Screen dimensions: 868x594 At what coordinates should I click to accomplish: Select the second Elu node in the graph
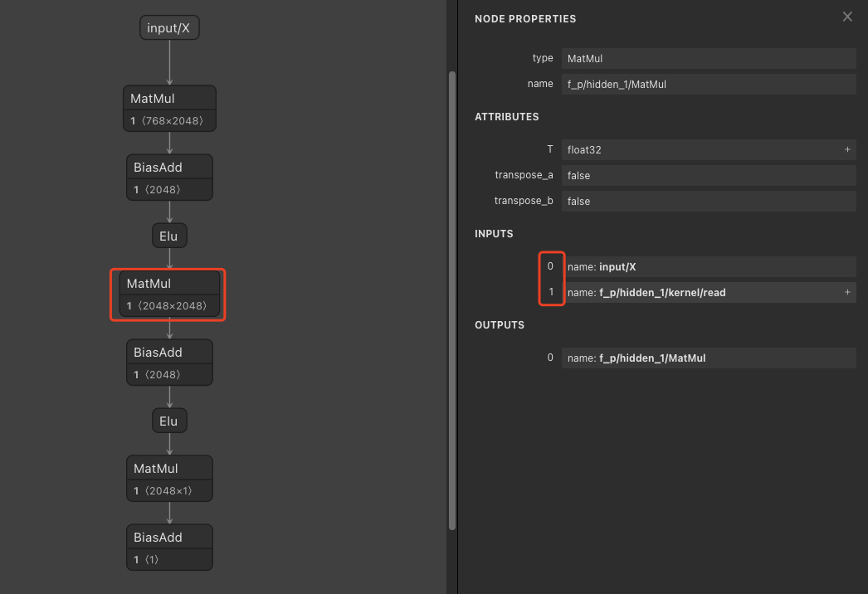click(169, 420)
